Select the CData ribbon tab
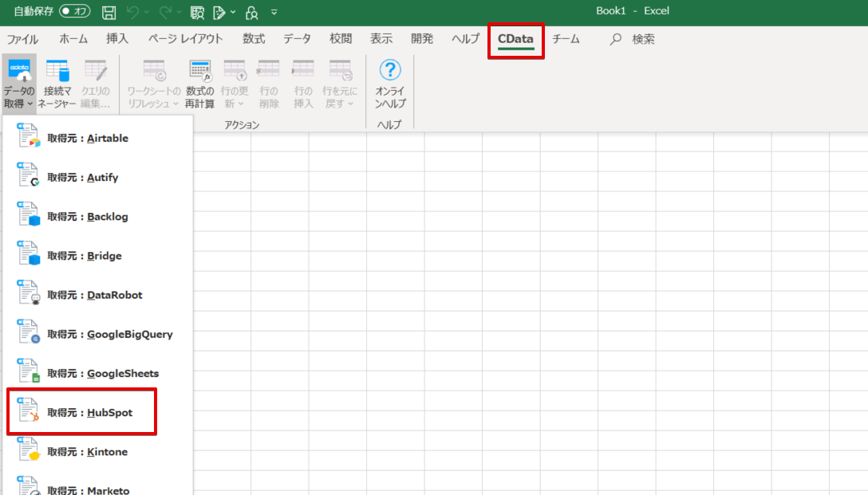This screenshot has width=868, height=495. pyautogui.click(x=515, y=39)
